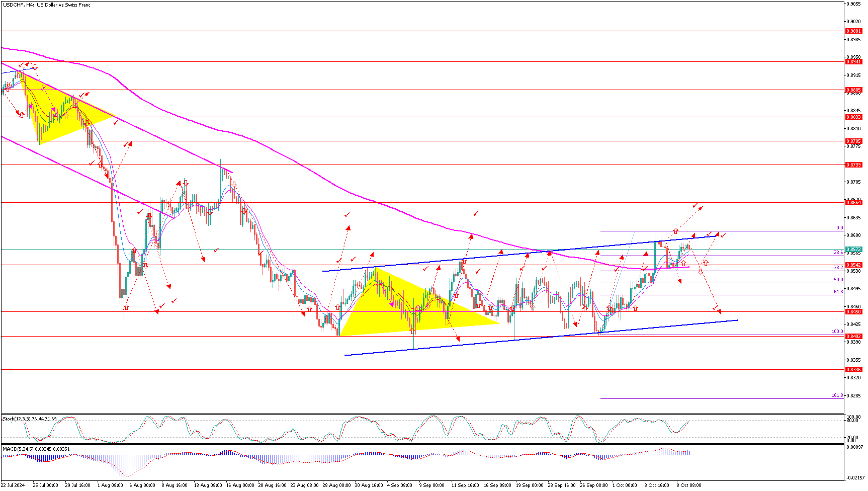Image resolution: width=868 pixels, height=491 pixels.
Task: Click the green 0.8572 current price label
Action: [853, 250]
